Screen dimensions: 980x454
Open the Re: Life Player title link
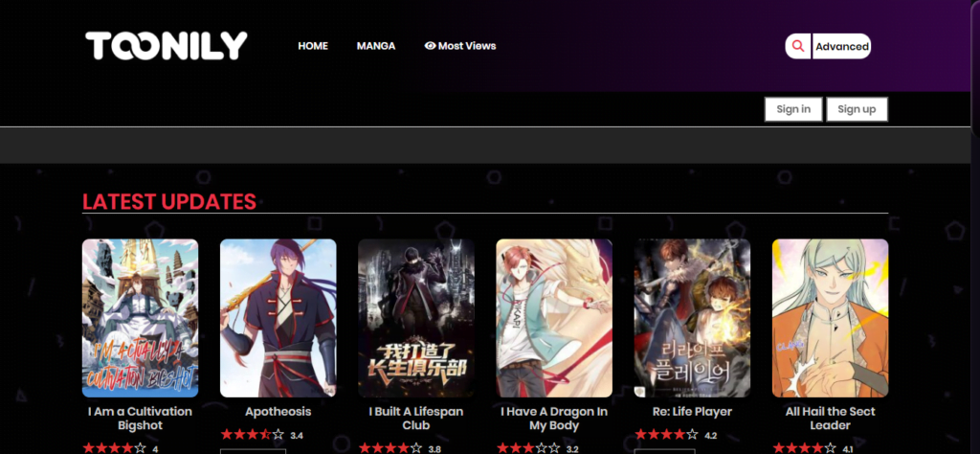click(x=693, y=412)
